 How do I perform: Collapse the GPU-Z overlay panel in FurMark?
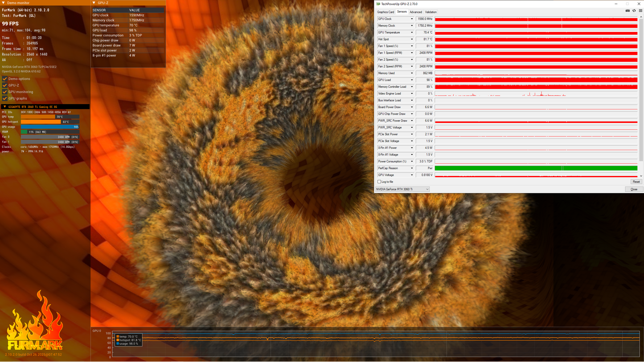(x=94, y=3)
